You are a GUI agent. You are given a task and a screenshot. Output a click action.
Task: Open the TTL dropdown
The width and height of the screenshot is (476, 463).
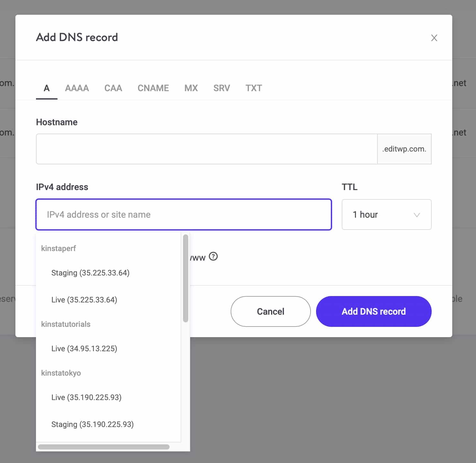386,214
